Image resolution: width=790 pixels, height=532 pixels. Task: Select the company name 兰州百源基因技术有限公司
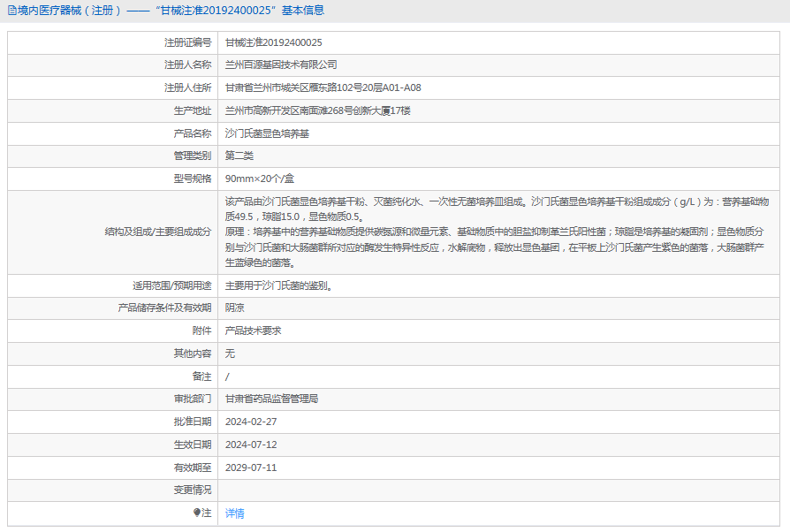click(281, 65)
